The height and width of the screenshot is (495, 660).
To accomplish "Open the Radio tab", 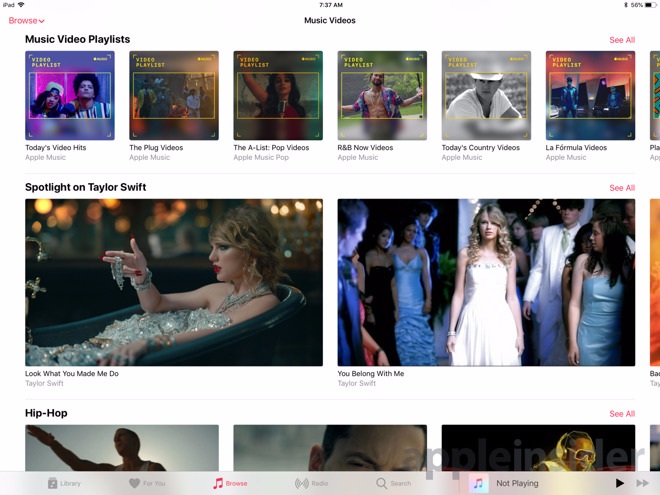I will pos(311,483).
